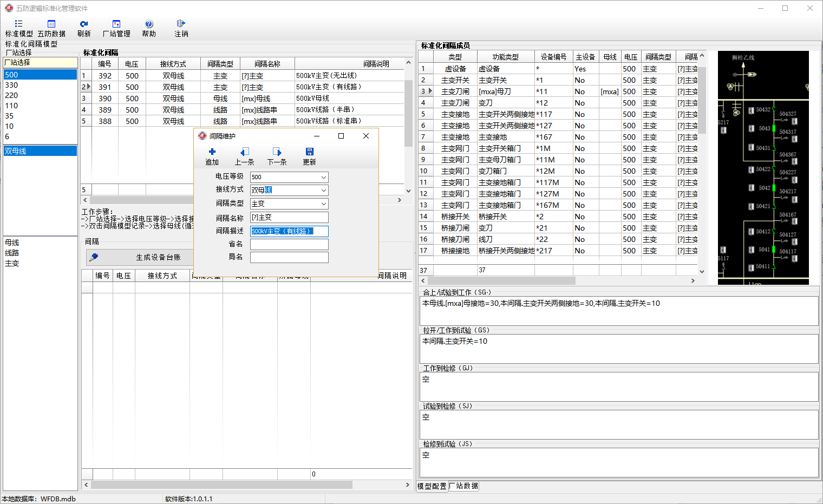Select row 392 in 标准化间隔 table
The image size is (823, 504).
[x=243, y=76]
